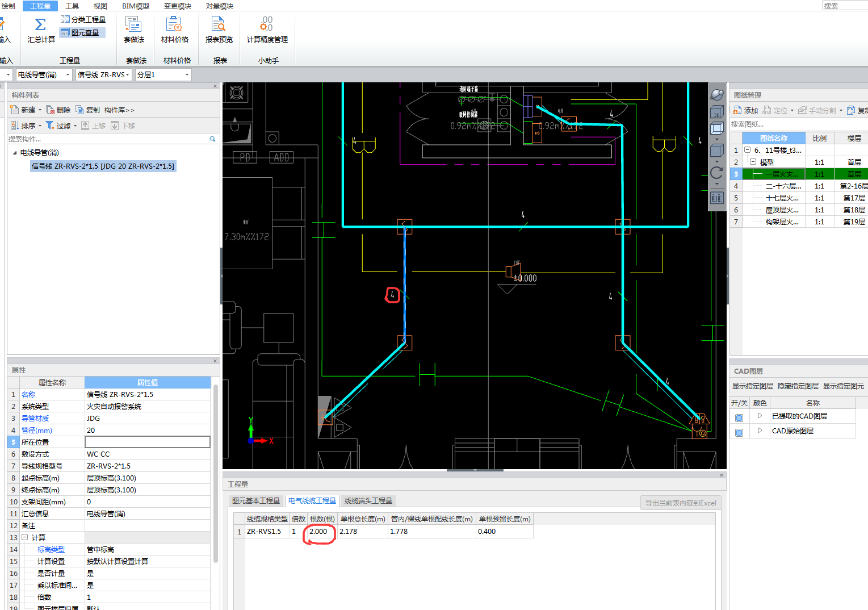Switch to 视图 ribbon tab
This screenshot has height=610, width=868.
[x=100, y=6]
